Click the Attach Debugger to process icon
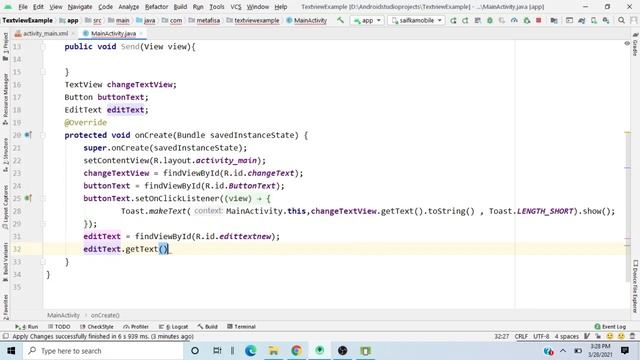The image size is (640, 360). tap(527, 20)
